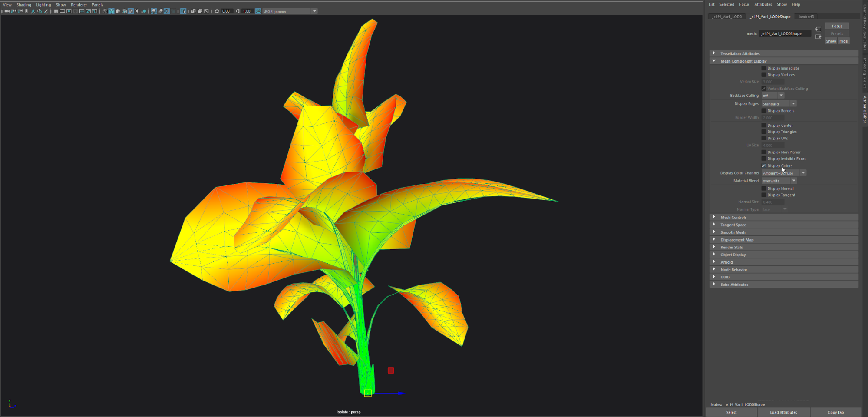
Task: Click the go-to-output-connection icon beside mesh name
Action: click(818, 36)
